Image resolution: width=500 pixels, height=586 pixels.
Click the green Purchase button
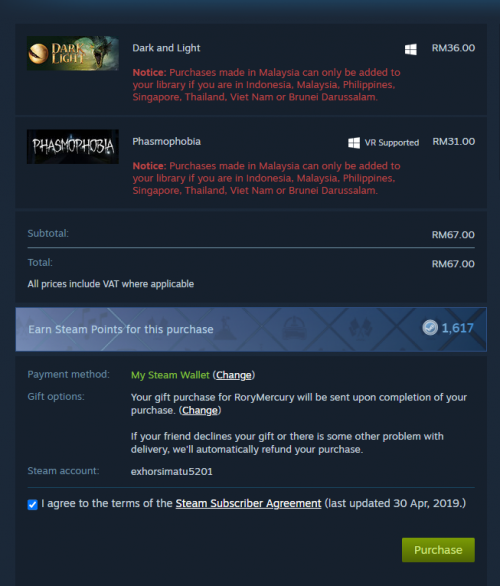pos(438,550)
